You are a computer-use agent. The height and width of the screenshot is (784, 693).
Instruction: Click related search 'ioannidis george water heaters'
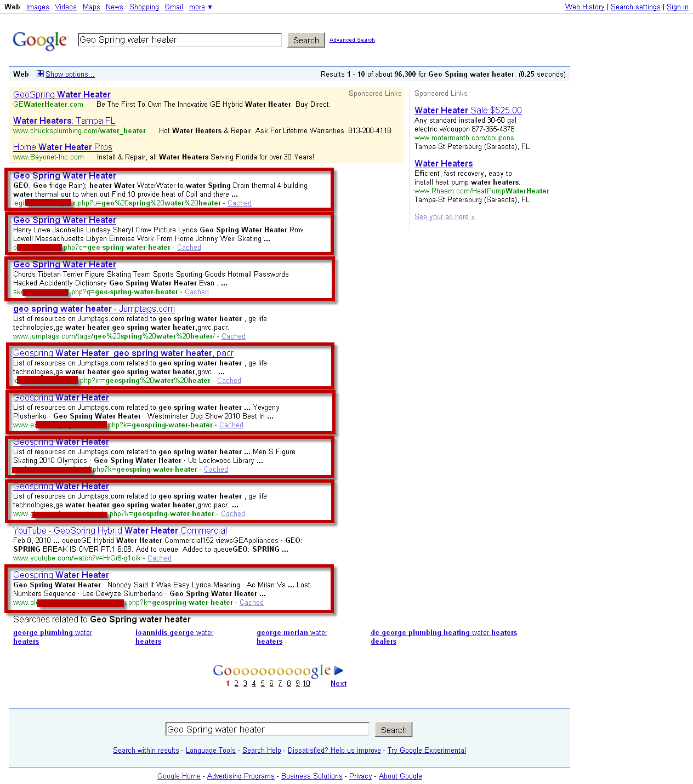point(174,637)
